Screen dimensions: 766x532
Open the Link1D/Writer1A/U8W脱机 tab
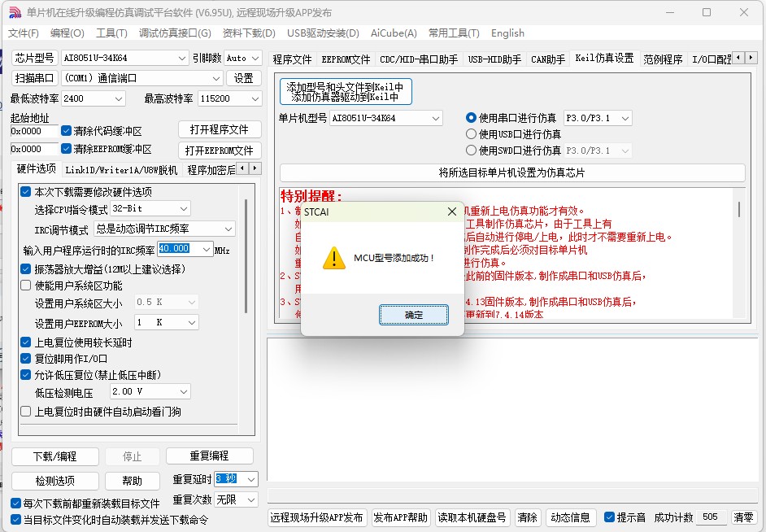point(121,170)
